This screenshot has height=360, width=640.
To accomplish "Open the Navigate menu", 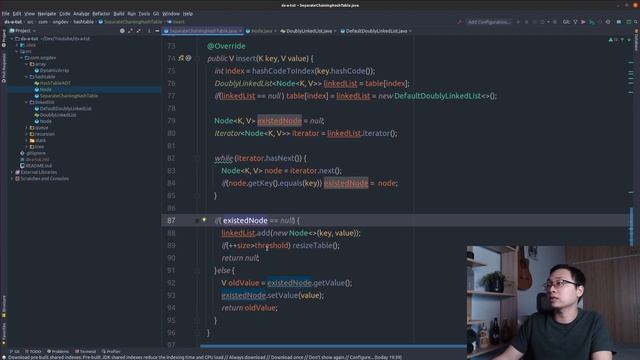I will pos(47,13).
